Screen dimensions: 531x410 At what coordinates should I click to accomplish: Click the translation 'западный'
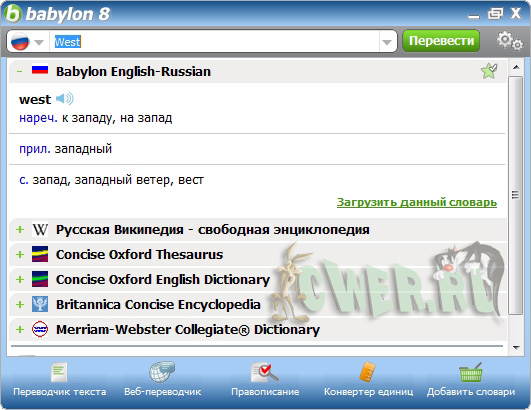[x=83, y=149]
